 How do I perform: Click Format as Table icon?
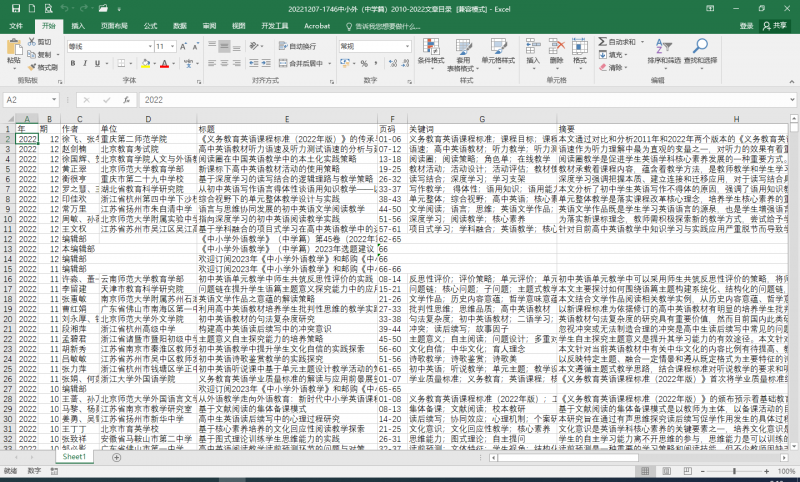(463, 46)
